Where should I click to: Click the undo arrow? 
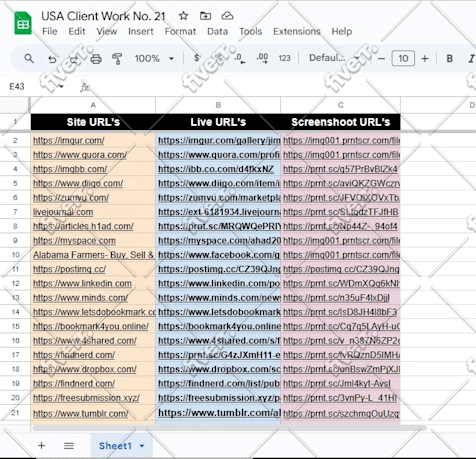coord(52,59)
